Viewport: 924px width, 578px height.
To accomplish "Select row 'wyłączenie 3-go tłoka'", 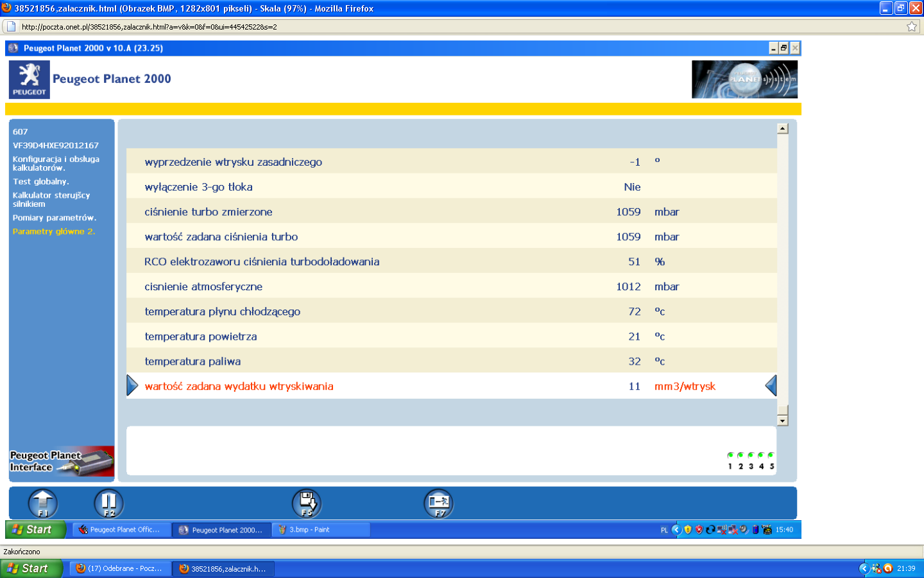I will click(x=452, y=187).
